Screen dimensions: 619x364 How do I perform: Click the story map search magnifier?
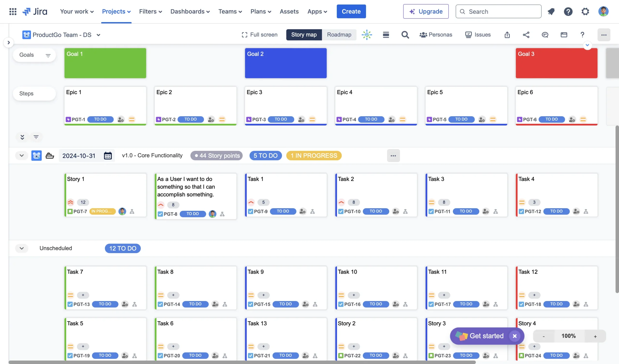(405, 35)
